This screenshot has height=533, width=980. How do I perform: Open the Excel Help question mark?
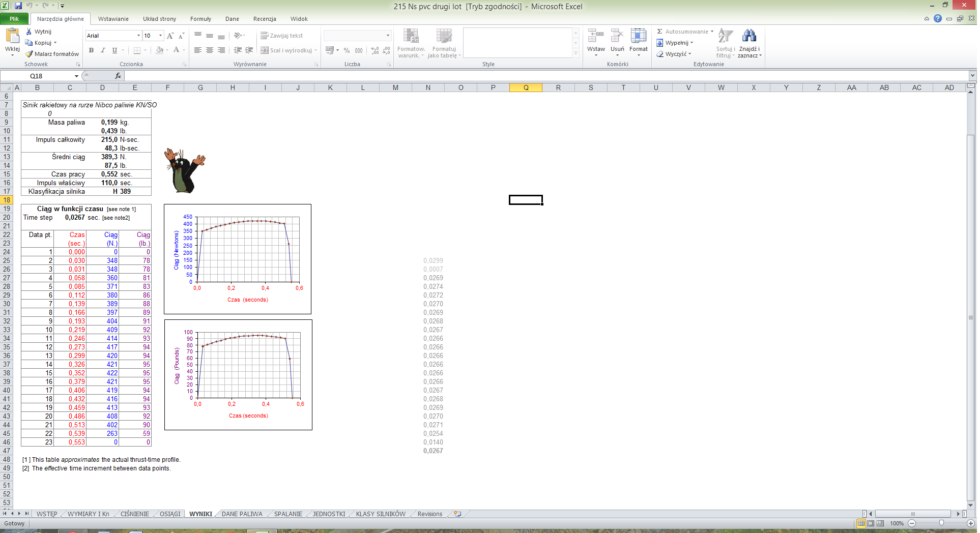[x=938, y=18]
